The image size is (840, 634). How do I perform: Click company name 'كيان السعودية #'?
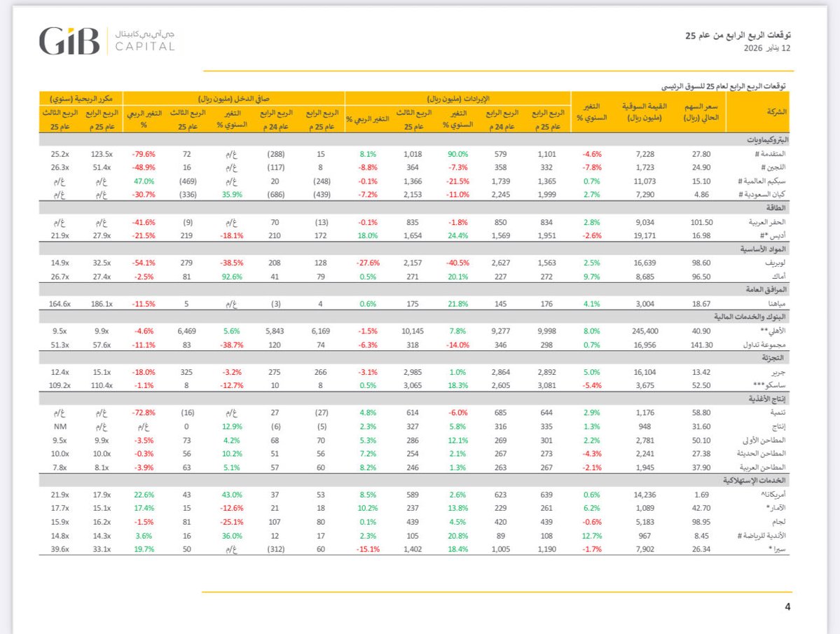pos(762,195)
